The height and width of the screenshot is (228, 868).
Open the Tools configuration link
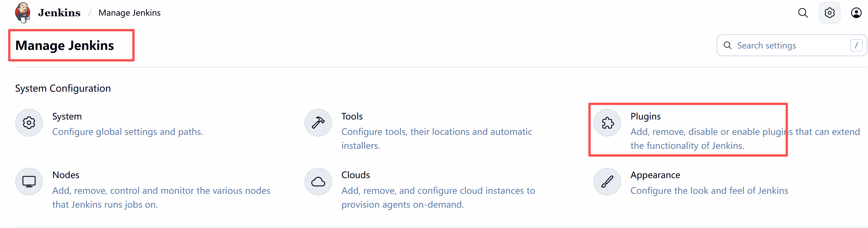pyautogui.click(x=352, y=116)
